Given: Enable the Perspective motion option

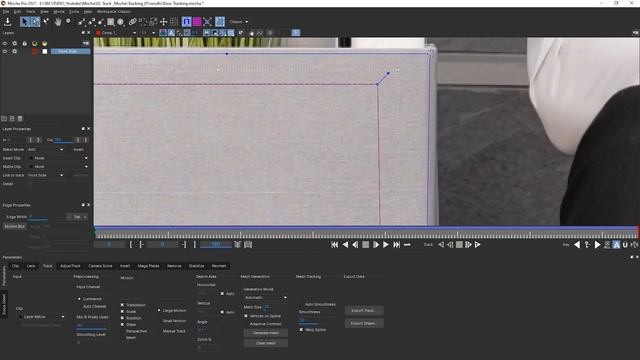Looking at the screenshot, I should [136, 331].
